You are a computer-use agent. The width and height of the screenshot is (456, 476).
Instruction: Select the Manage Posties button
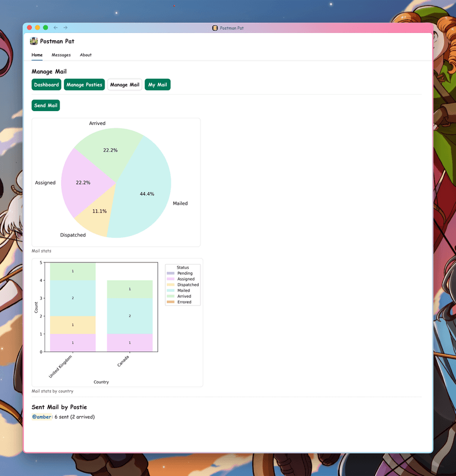click(84, 85)
